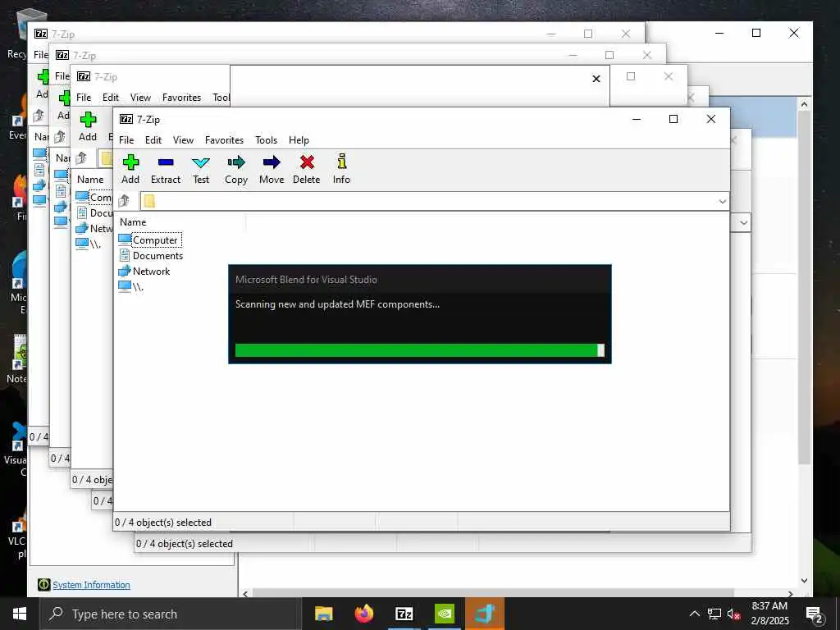Screen dimensions: 840x630
Task: Click the 7-Zip taskbar icon
Action: coord(404,614)
